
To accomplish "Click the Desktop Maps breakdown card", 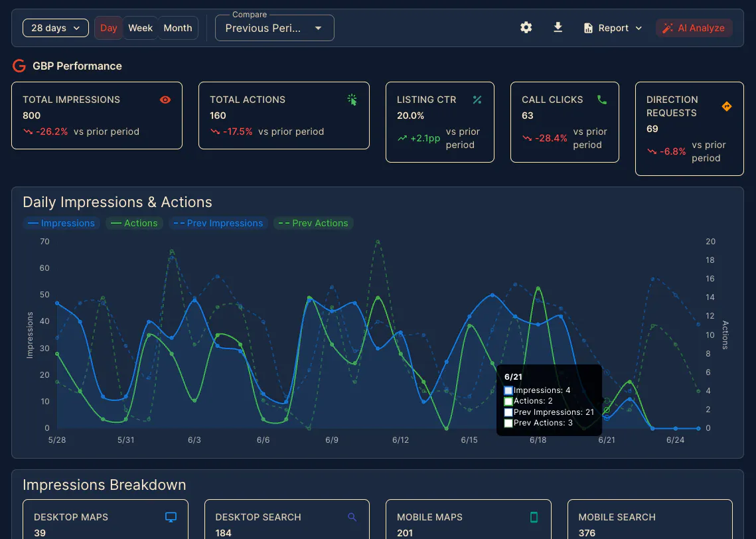I will [106, 519].
